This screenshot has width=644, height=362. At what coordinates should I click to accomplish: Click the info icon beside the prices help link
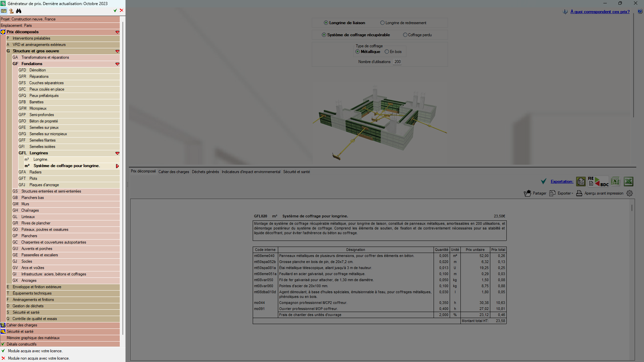[x=565, y=12]
